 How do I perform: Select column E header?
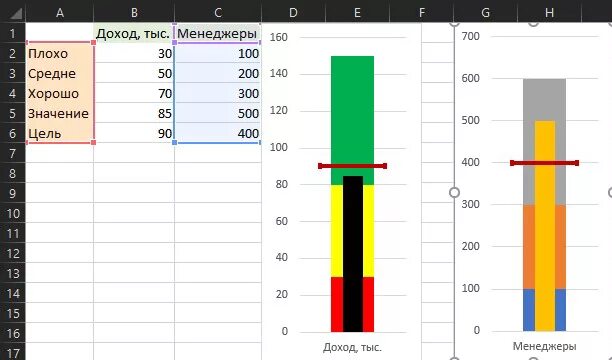[357, 13]
